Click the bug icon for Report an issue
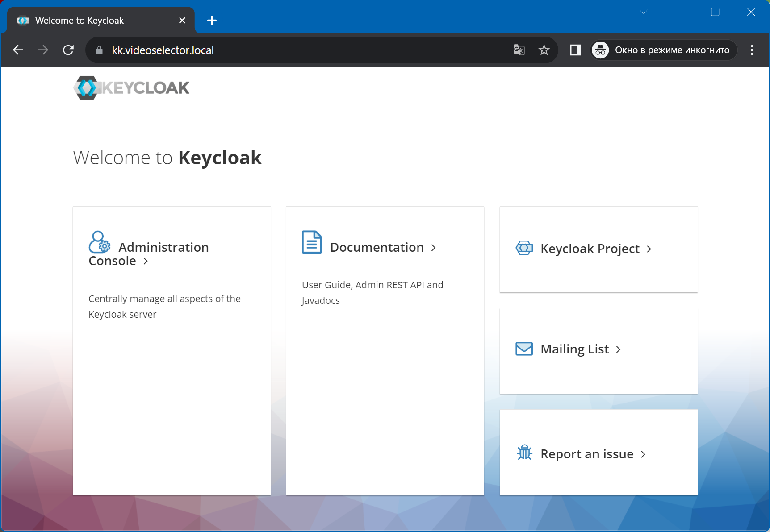This screenshot has height=532, width=770. tap(524, 453)
